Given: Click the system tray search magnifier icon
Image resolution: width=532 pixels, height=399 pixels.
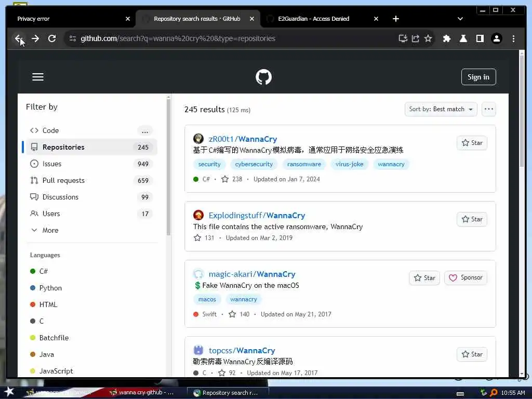Looking at the screenshot, I should [x=494, y=393].
